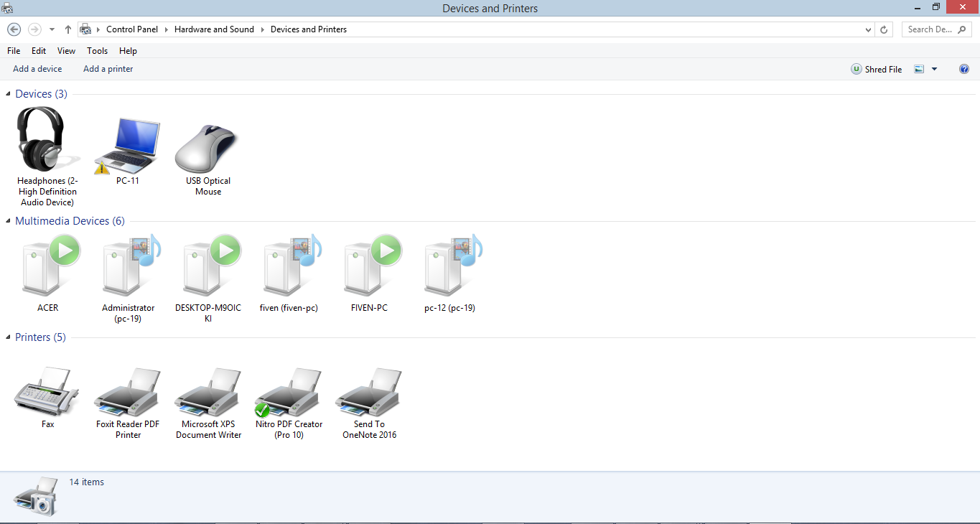The image size is (980, 524).
Task: Open the Help menu
Action: (128, 51)
